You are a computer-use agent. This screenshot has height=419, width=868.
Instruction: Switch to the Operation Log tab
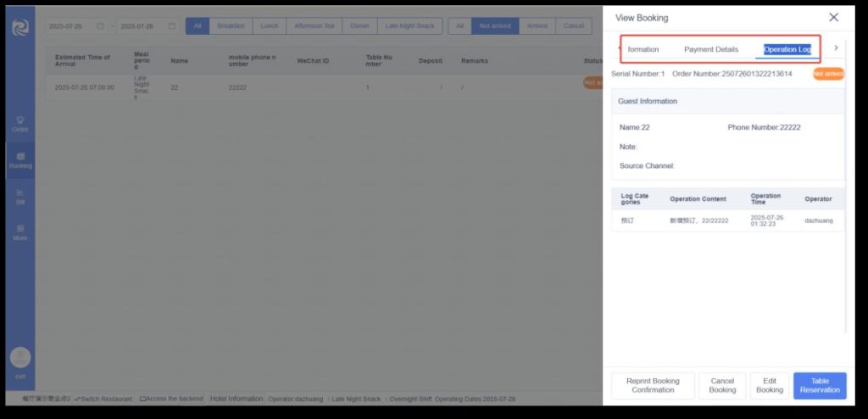click(x=787, y=49)
